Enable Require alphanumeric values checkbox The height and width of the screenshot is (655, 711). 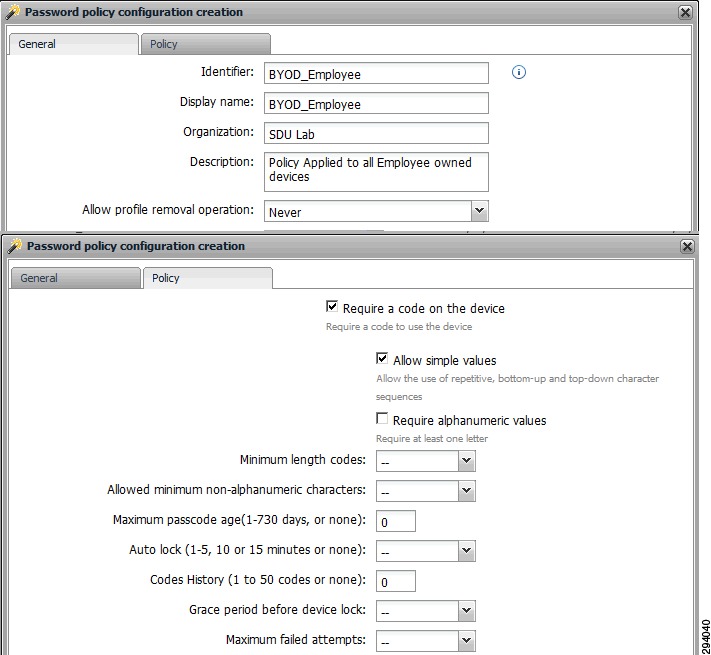[x=382, y=418]
